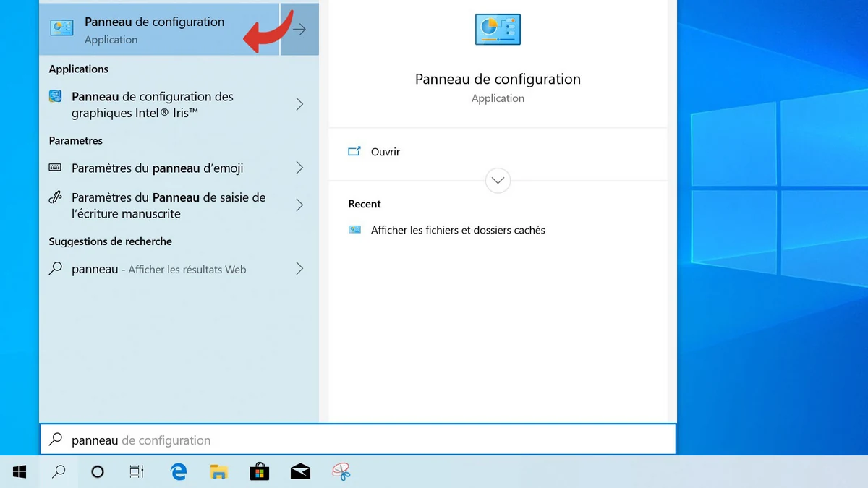The height and width of the screenshot is (488, 868).
Task: Click the search input field at the bottom
Action: pyautogui.click(x=289, y=440)
